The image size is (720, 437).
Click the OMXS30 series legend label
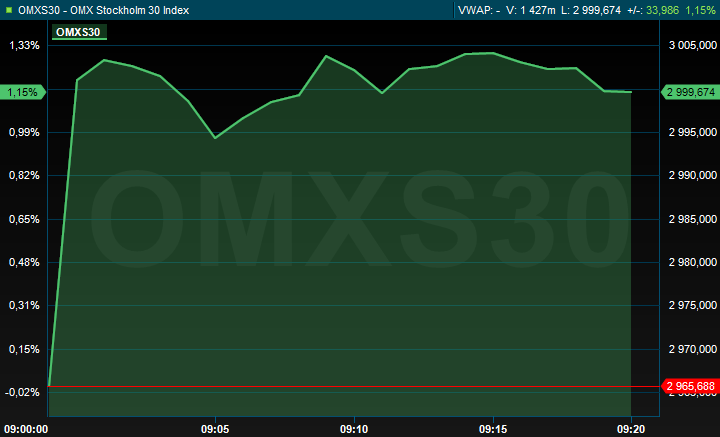pos(78,32)
